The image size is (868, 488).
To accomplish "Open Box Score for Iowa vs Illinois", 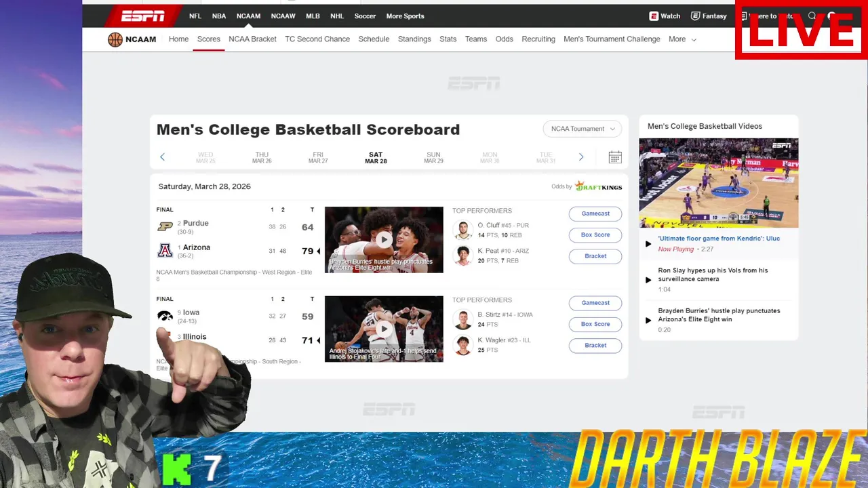I will coord(595,324).
